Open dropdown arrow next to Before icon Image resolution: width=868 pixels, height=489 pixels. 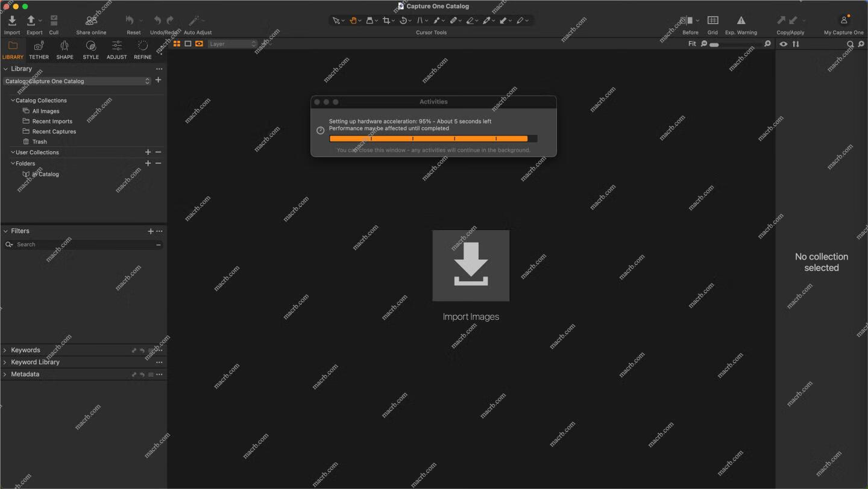(x=697, y=21)
